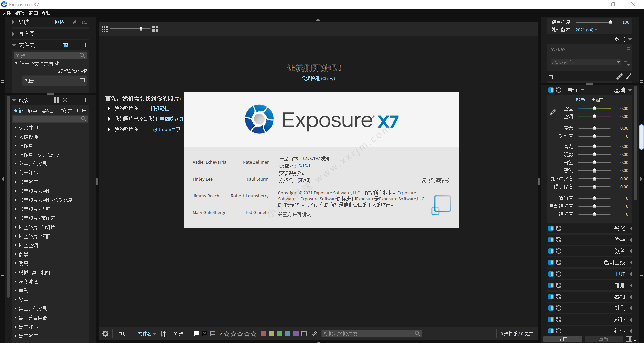Screen dimensions: 644x343
Task: Open 自动 options menu icon
Action: [x=582, y=90]
